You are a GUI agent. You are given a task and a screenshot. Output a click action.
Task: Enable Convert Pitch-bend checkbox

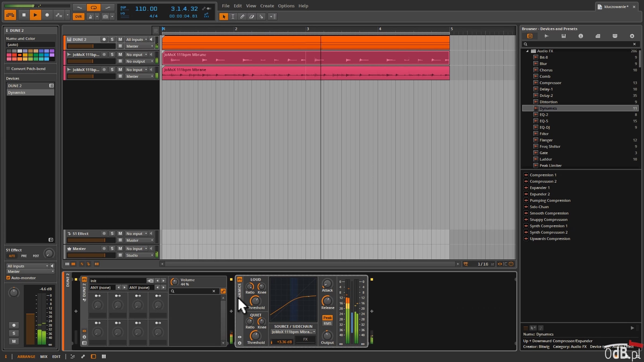pos(8,69)
